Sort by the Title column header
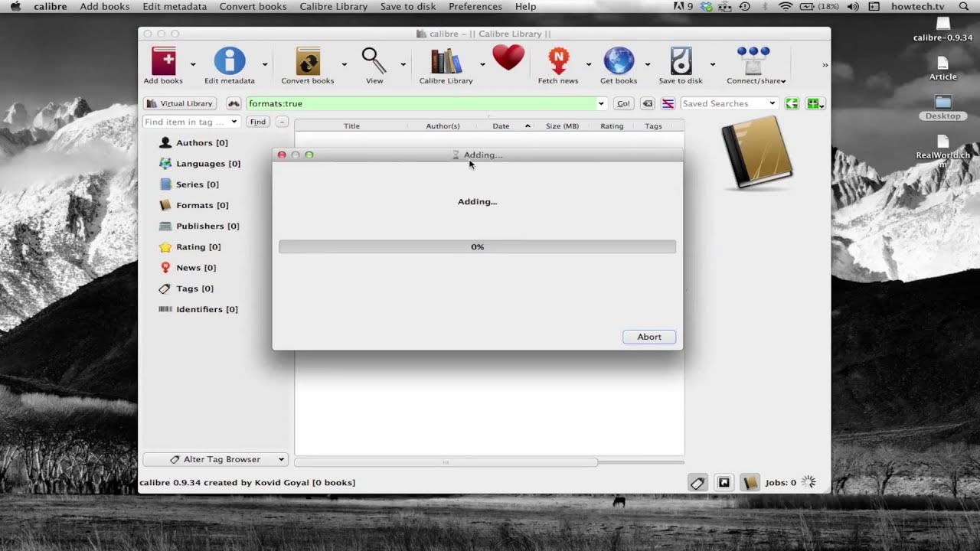The width and height of the screenshot is (980, 551). tap(351, 126)
